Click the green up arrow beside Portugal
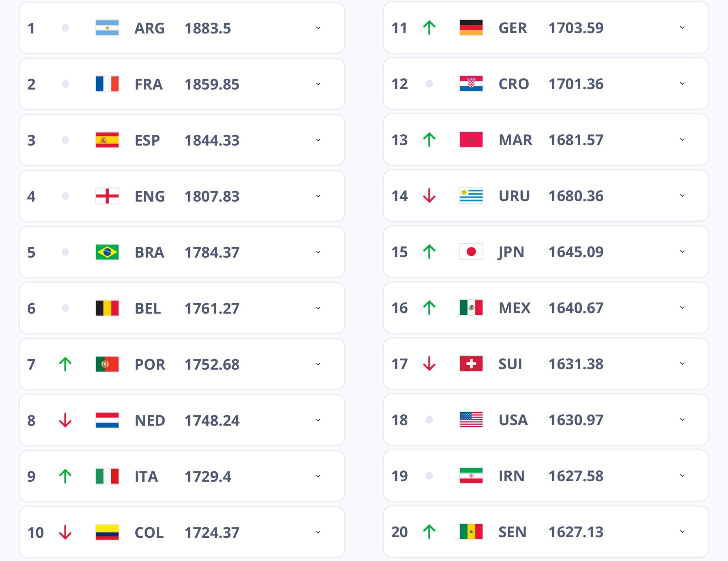Viewport: 728px width, 561px height. point(66,364)
